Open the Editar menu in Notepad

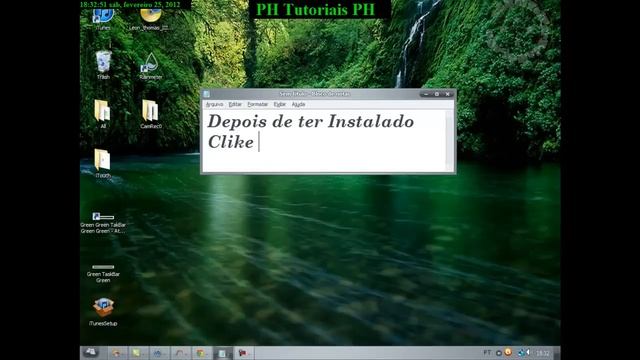[235, 104]
